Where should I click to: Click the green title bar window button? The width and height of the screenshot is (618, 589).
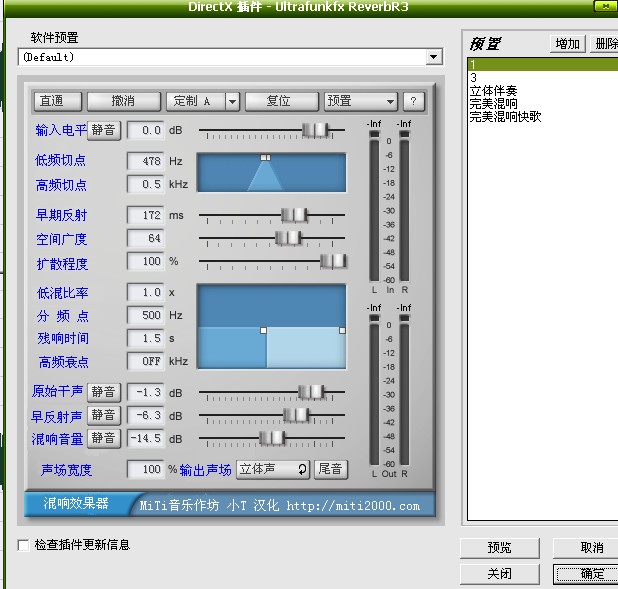click(606, 6)
